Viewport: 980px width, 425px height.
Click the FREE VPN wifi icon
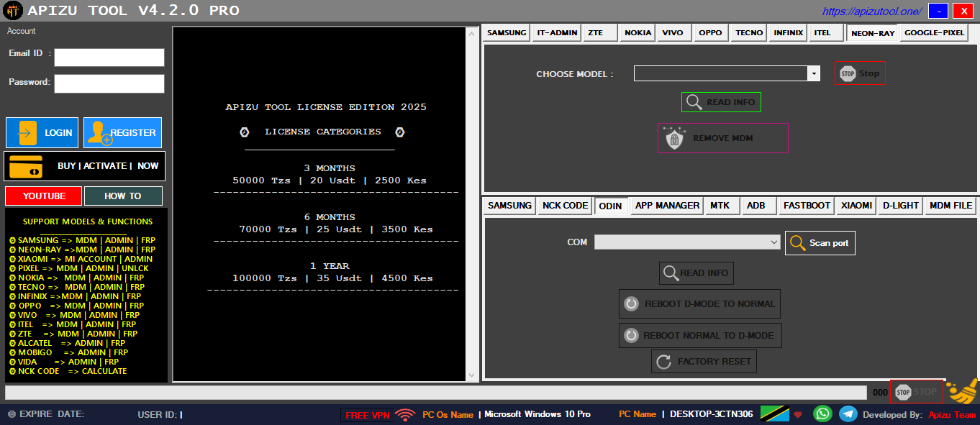[x=405, y=415]
